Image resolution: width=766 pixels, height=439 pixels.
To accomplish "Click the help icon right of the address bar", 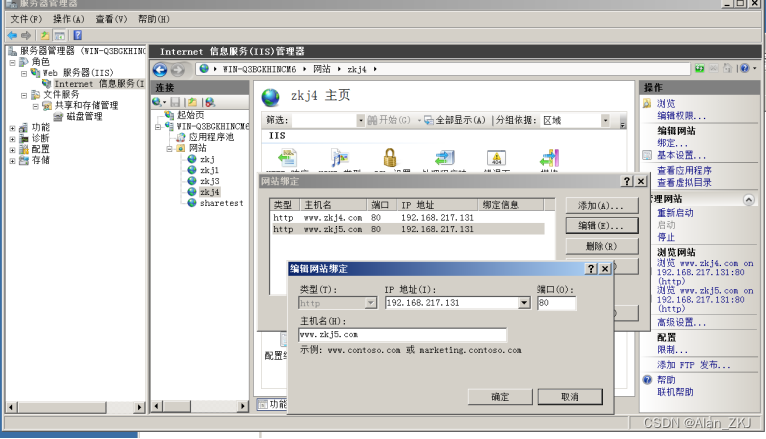I will pyautogui.click(x=745, y=68).
